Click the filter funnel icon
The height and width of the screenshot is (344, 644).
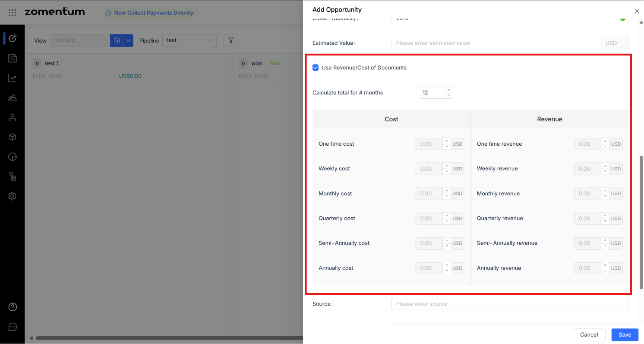pos(231,41)
